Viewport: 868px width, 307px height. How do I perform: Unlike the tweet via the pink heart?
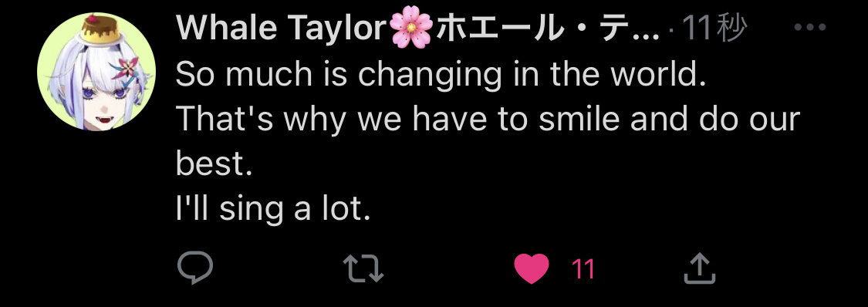tap(532, 269)
